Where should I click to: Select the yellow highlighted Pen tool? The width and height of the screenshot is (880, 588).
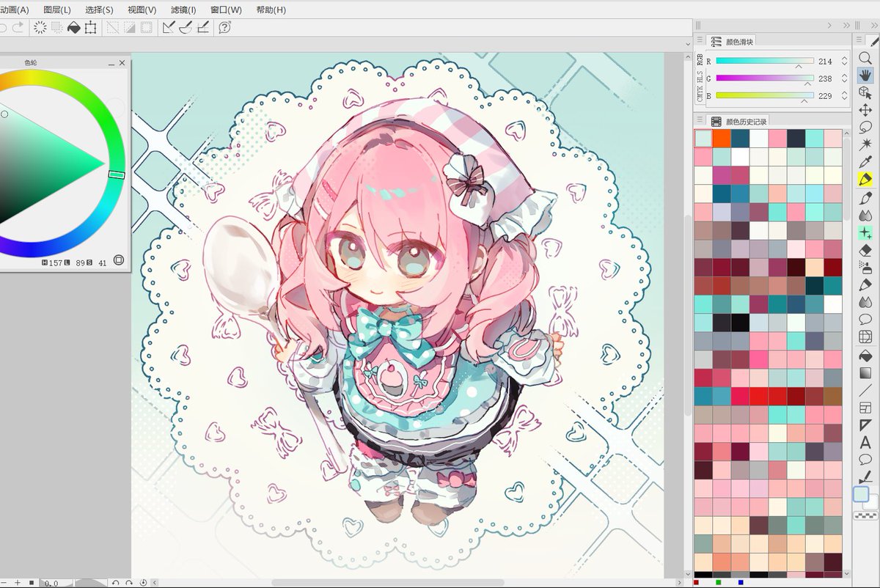865,180
